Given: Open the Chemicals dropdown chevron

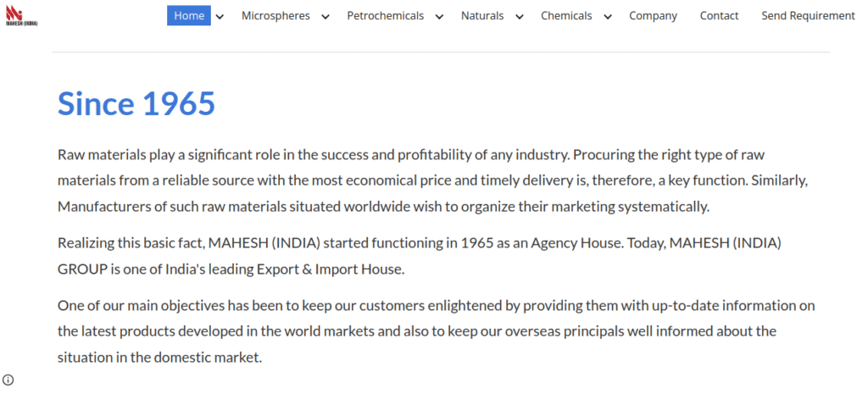Looking at the screenshot, I should 607,16.
